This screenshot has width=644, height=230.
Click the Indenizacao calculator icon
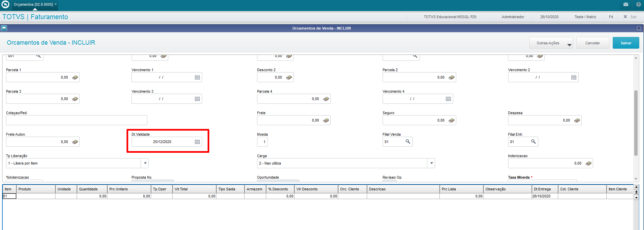588,164
